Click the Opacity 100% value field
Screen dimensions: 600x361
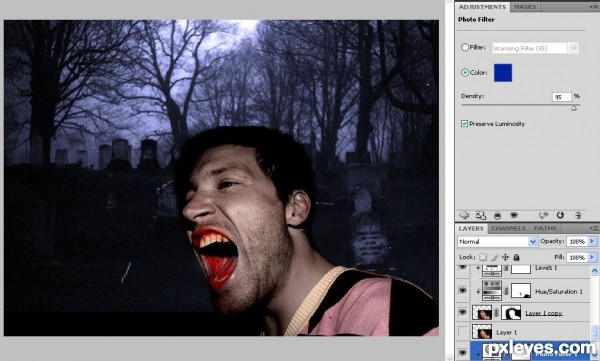point(577,242)
